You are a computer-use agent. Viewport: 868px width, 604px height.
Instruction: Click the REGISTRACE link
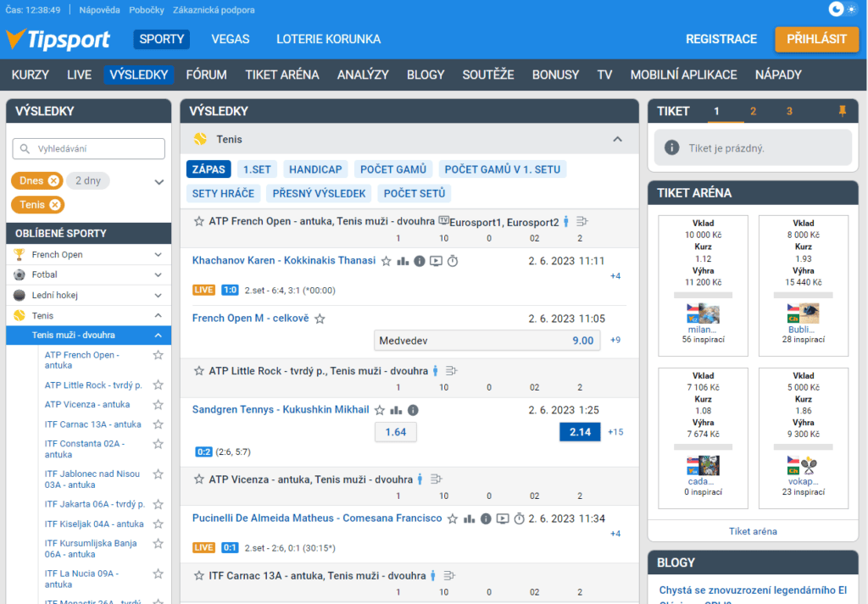(x=721, y=39)
